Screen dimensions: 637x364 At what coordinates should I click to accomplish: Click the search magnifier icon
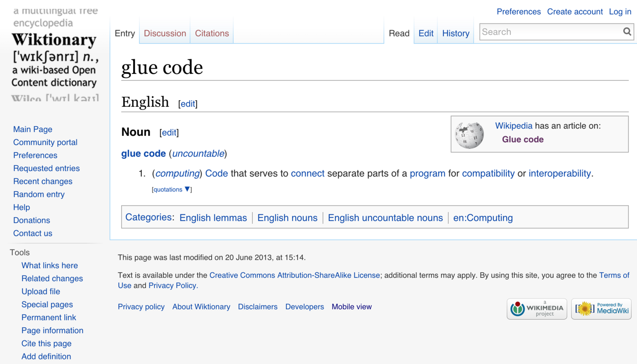pyautogui.click(x=627, y=32)
